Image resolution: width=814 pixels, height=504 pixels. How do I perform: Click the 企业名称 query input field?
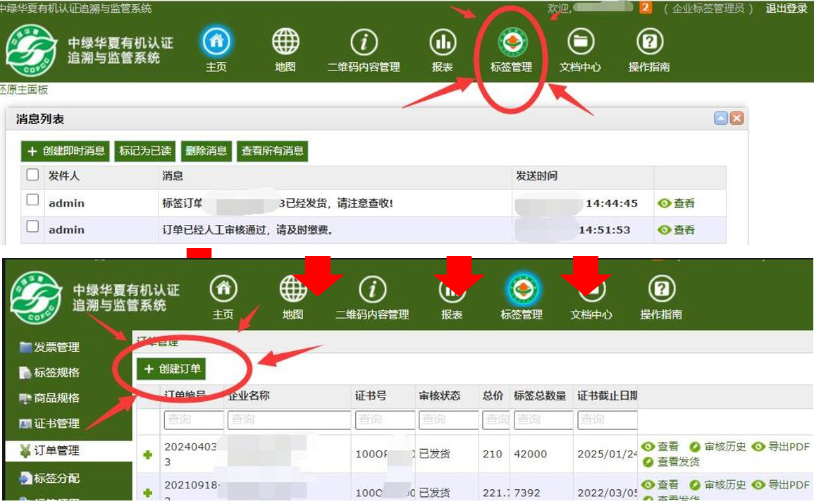click(288, 420)
